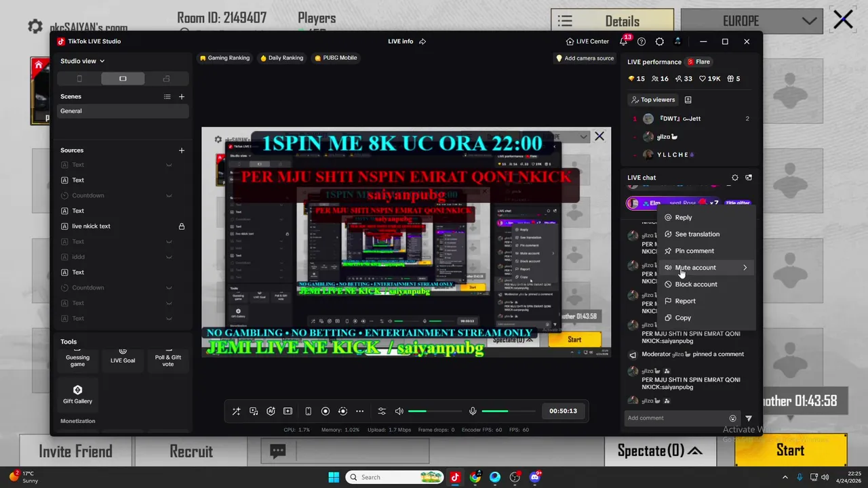Open notifications bell with 13 badge
Viewport: 868px width, 488px height.
tap(624, 41)
